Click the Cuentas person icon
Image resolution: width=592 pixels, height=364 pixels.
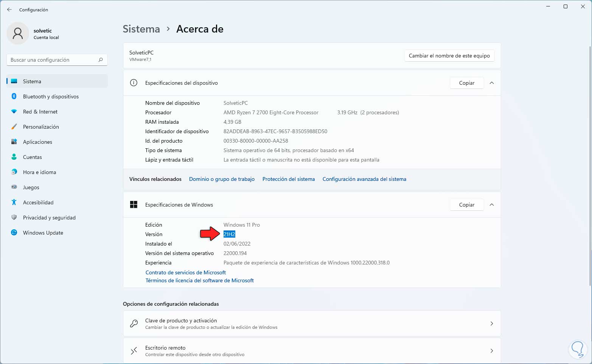click(x=14, y=157)
